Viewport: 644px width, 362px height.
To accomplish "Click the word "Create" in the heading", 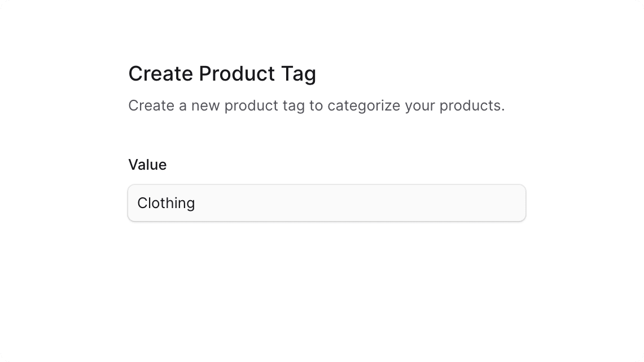I will (x=160, y=74).
